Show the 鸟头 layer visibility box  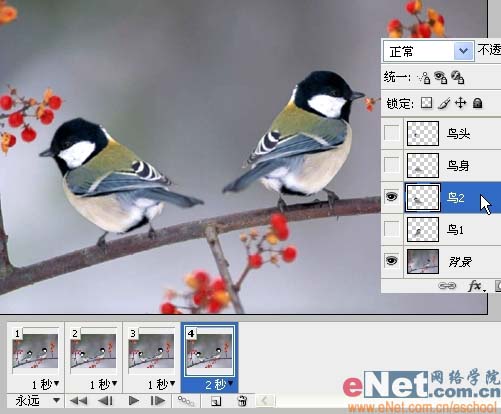pos(392,133)
